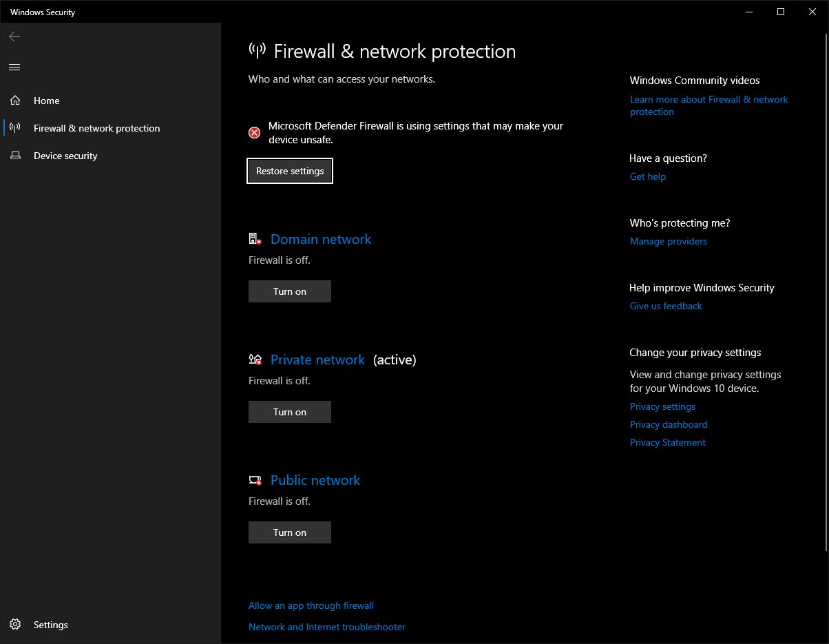Click the Device security laptop icon
Viewport: 829px width, 644px height.
point(15,156)
